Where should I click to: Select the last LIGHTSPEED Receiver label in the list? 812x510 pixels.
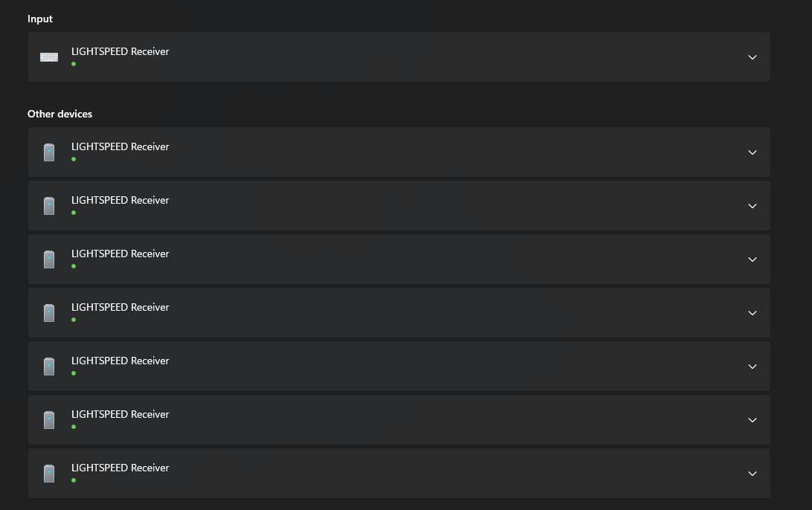[x=120, y=468]
